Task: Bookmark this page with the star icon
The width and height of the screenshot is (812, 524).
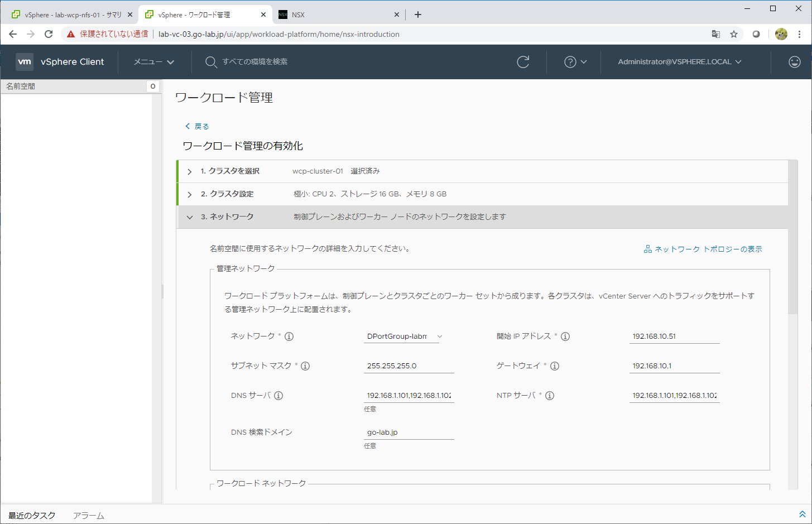Action: coord(734,34)
